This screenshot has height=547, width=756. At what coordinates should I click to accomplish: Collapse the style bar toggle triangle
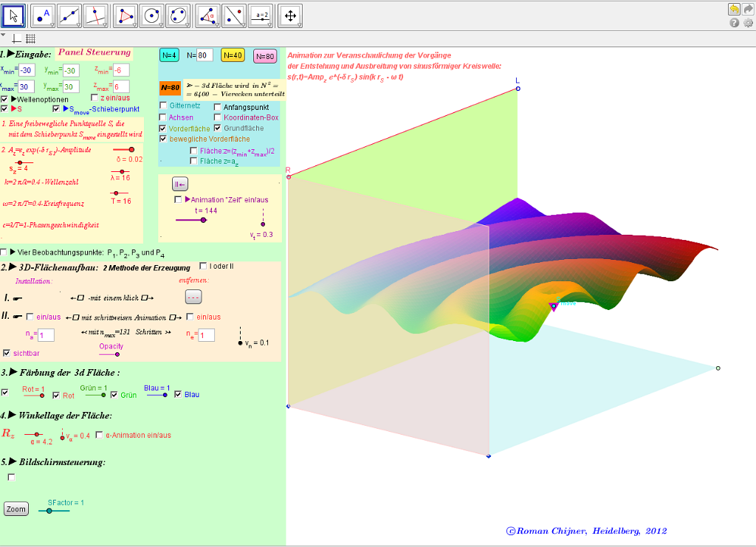3,35
